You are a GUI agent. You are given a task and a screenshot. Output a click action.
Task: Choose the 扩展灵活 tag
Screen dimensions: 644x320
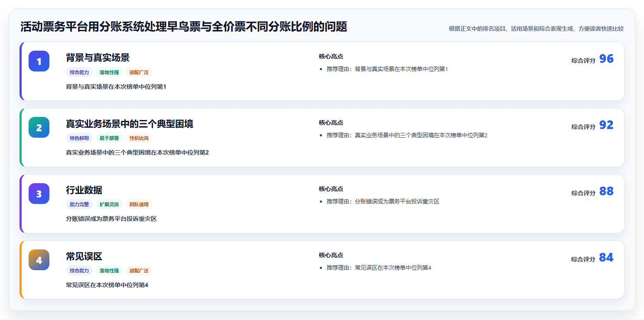[109, 205]
